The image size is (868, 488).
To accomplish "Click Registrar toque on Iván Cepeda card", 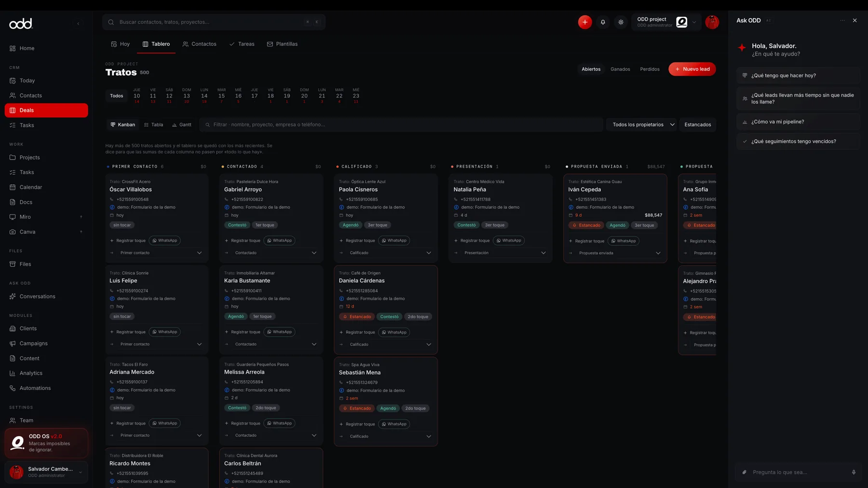I will (586, 241).
